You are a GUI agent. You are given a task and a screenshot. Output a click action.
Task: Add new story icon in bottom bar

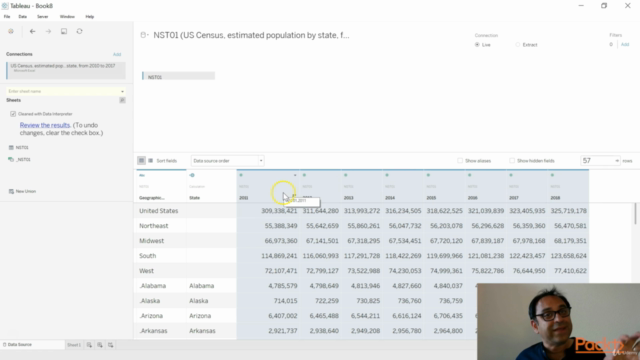(x=110, y=345)
